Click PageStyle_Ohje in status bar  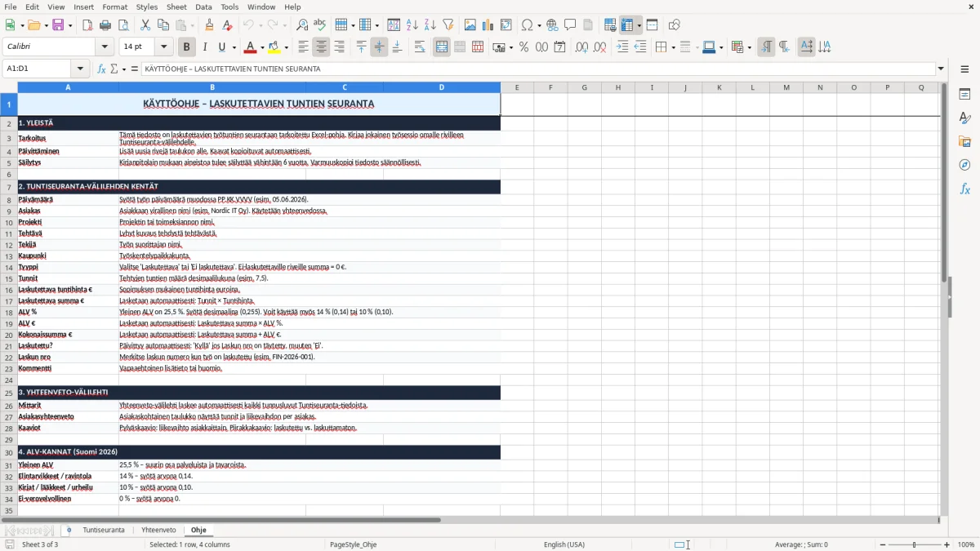point(354,544)
